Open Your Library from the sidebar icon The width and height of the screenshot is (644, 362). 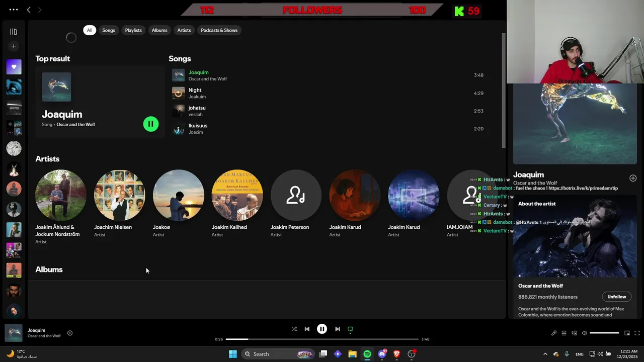coord(14,32)
